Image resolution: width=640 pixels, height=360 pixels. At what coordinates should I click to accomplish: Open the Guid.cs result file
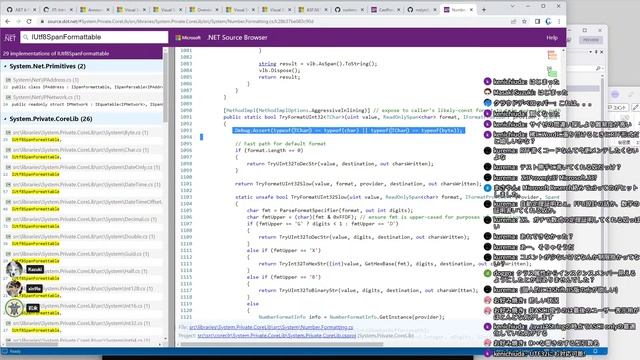click(x=81, y=254)
